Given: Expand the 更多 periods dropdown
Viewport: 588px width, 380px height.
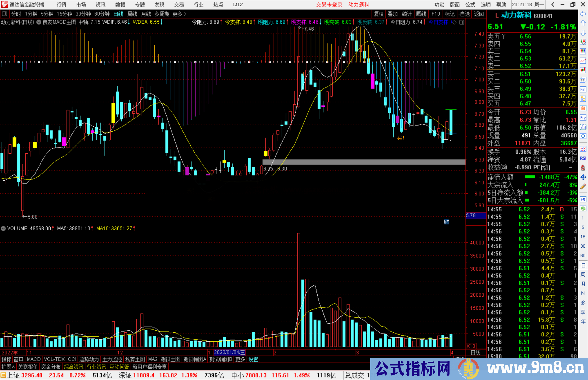Looking at the screenshot, I should 179,14.
